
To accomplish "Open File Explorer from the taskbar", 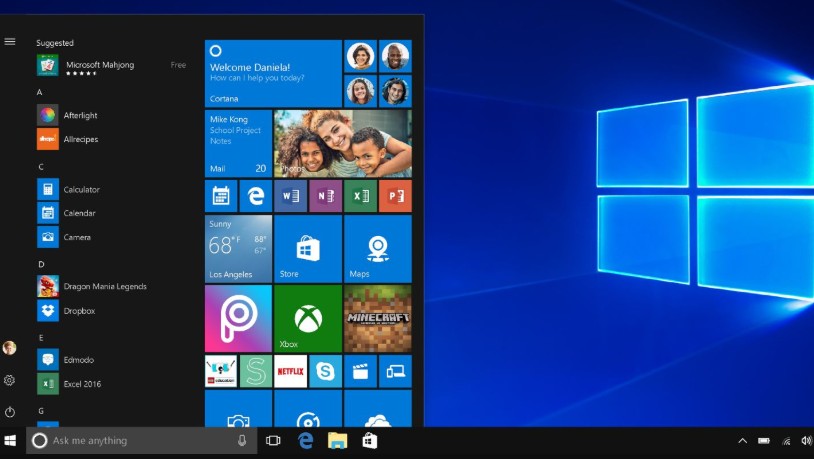I will tap(337, 441).
